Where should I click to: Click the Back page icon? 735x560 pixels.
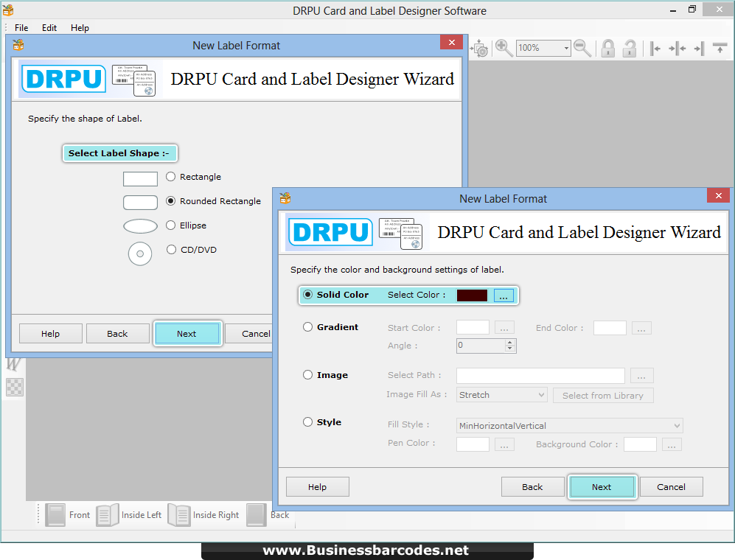(x=257, y=515)
